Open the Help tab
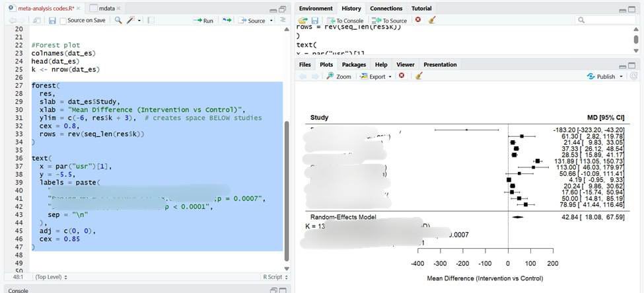Image resolution: width=644 pixels, height=293 pixels. click(x=381, y=65)
